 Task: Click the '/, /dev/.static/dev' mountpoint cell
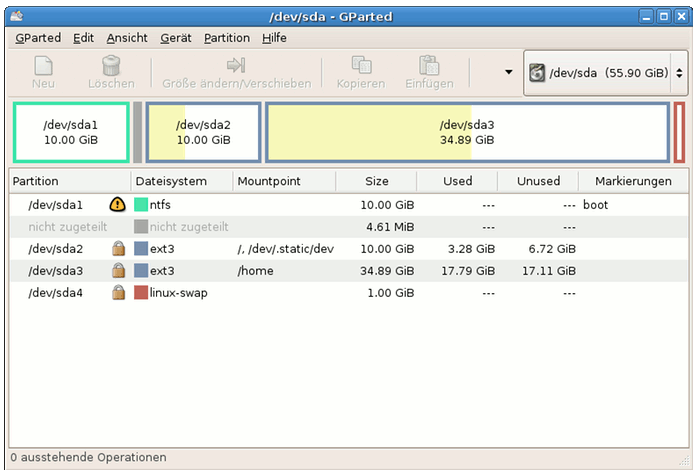(285, 248)
